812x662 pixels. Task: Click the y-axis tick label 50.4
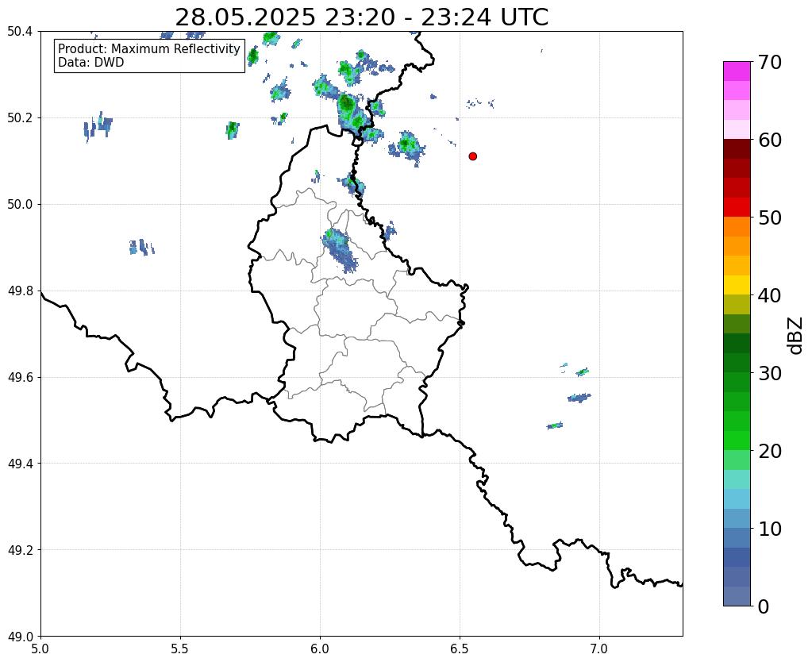20,32
